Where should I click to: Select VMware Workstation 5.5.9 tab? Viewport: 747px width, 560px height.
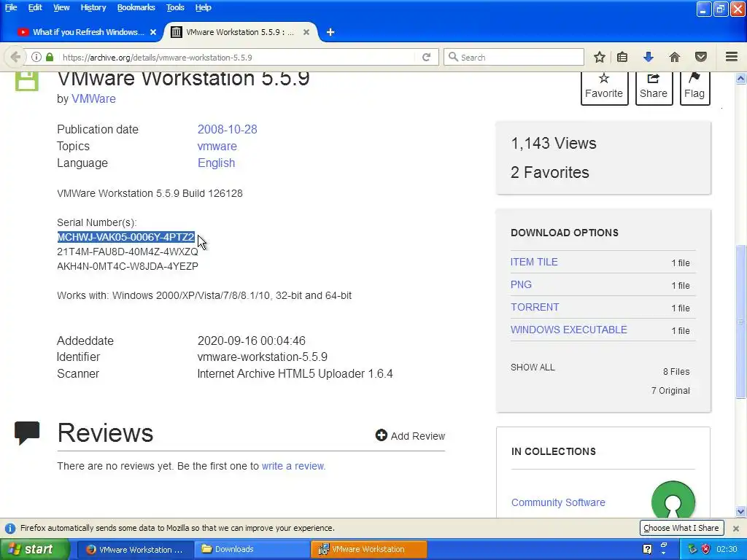(239, 32)
